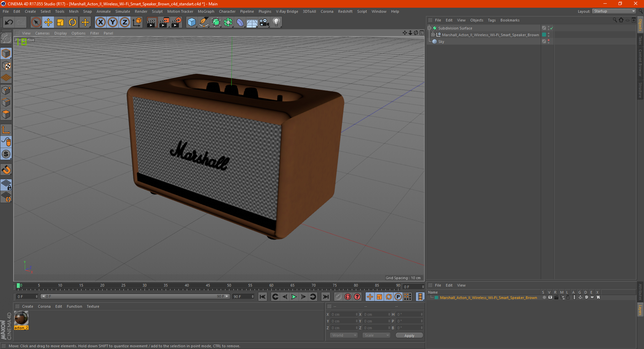This screenshot has width=644, height=349.
Task: Toggle coordinate system icon
Action: click(x=137, y=22)
